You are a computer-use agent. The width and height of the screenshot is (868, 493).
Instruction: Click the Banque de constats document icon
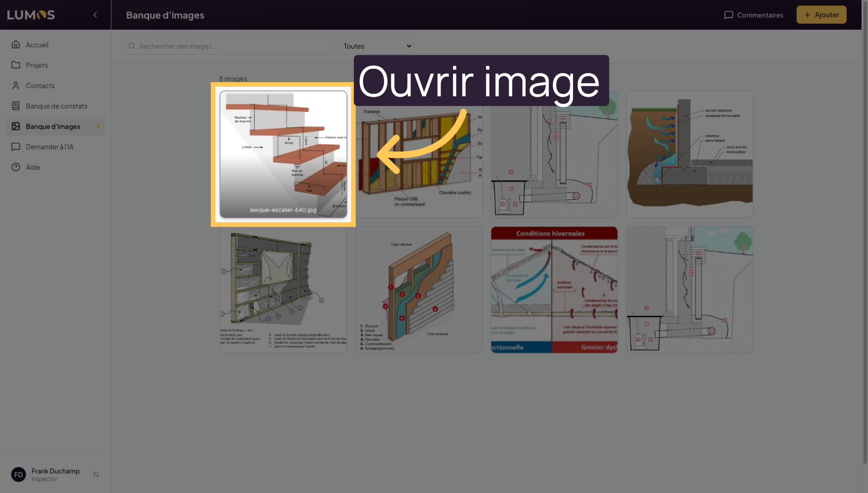coord(16,106)
